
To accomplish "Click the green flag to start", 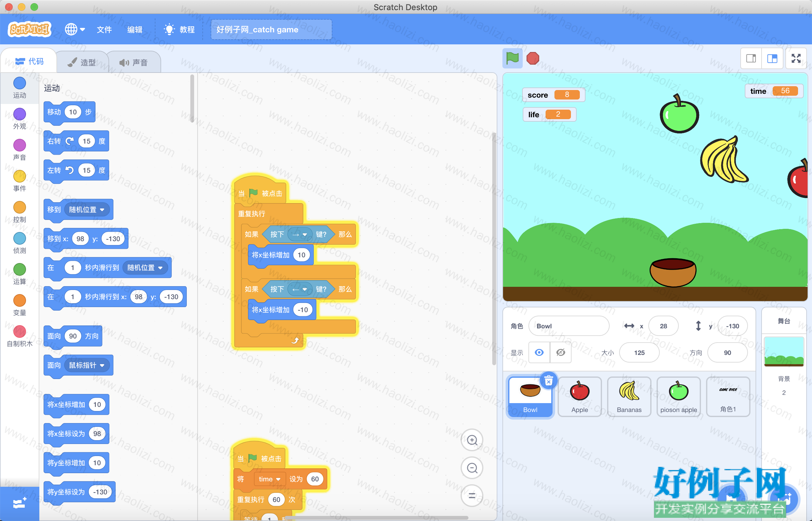I will tap(512, 58).
